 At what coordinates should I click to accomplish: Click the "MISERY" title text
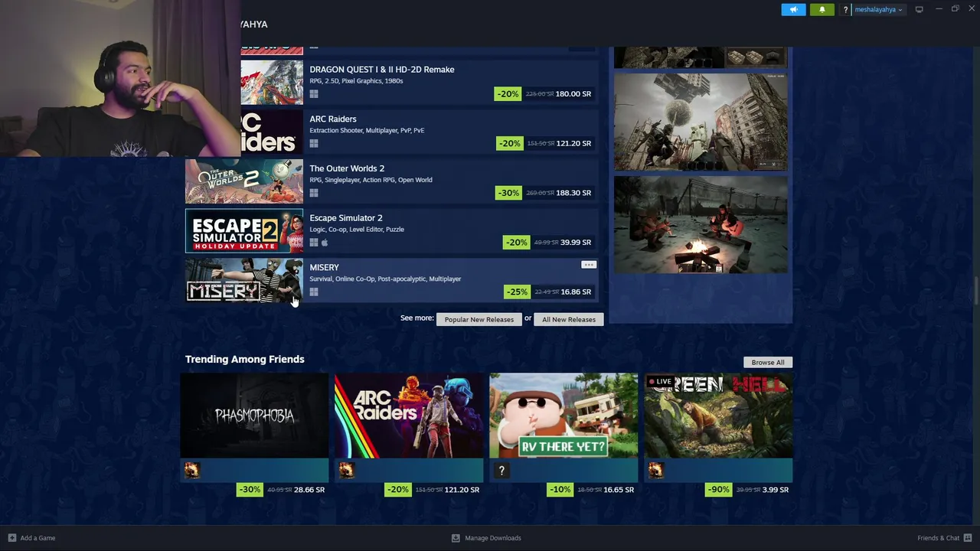324,268
